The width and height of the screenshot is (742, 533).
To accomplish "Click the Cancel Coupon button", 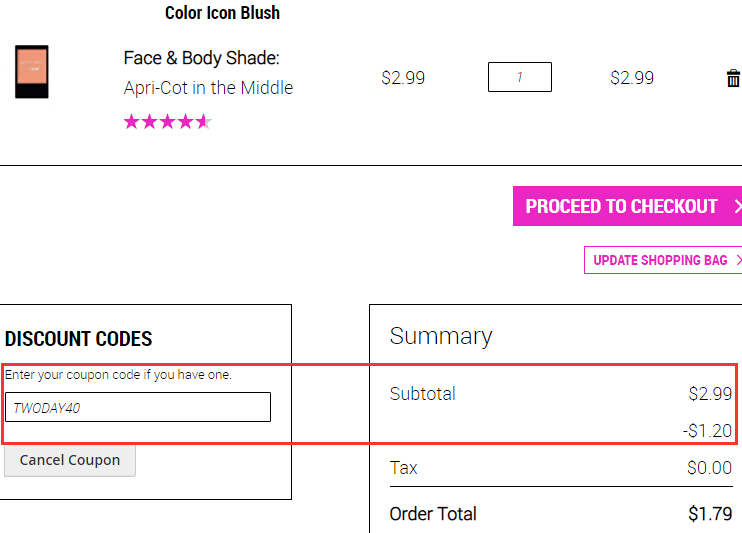I will tap(70, 460).
